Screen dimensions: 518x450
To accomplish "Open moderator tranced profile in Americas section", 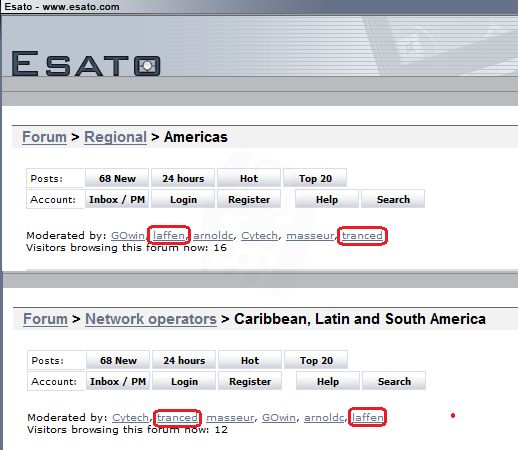I will (x=362, y=236).
